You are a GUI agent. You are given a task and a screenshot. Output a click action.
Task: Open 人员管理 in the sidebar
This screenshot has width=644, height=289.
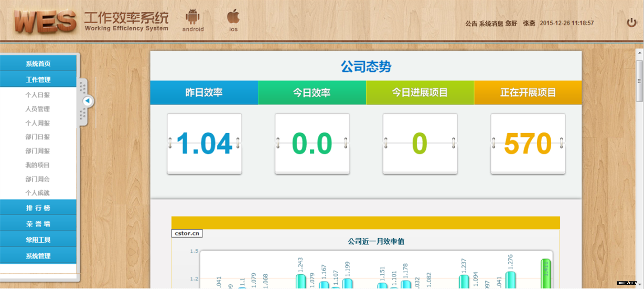38,109
